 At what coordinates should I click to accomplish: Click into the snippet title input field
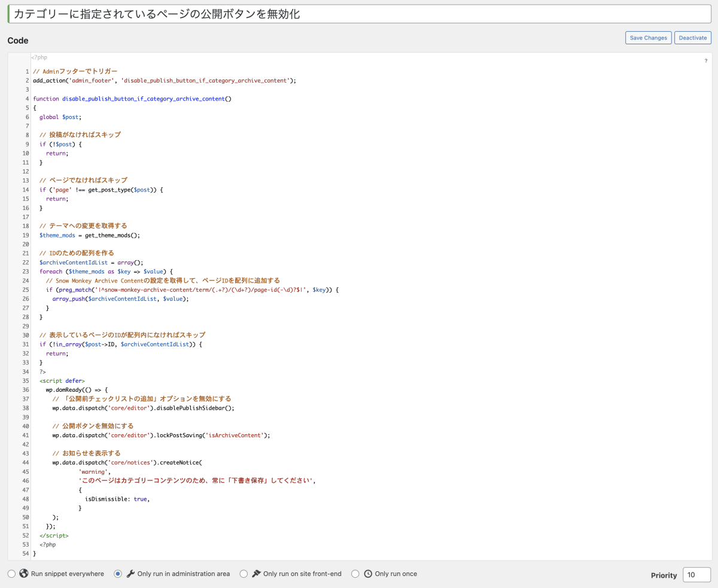(x=359, y=14)
